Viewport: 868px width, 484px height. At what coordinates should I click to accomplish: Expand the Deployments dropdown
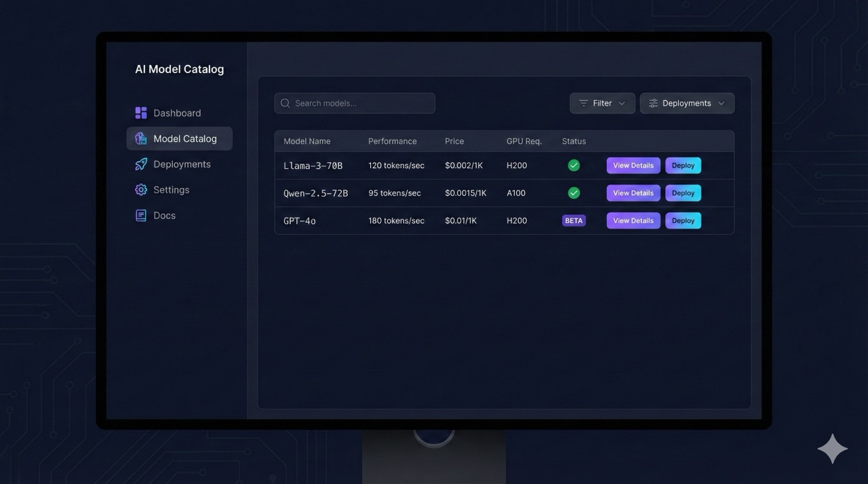(x=687, y=102)
